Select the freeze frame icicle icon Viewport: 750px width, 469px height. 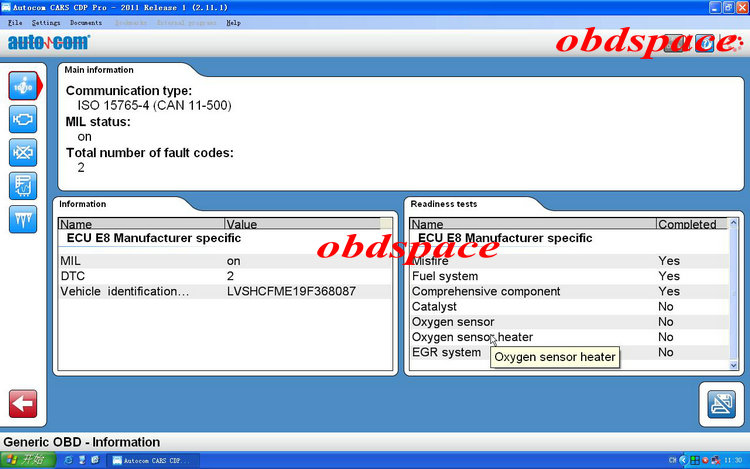tap(23, 219)
